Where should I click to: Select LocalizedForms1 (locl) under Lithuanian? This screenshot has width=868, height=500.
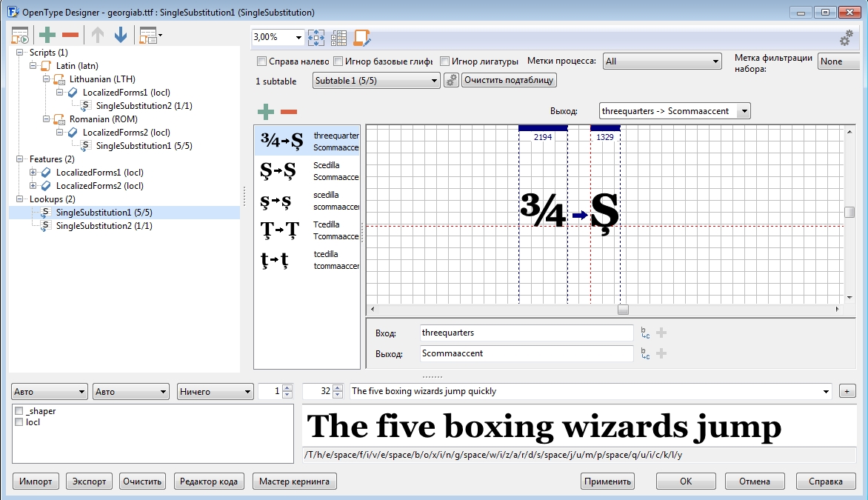tap(126, 93)
